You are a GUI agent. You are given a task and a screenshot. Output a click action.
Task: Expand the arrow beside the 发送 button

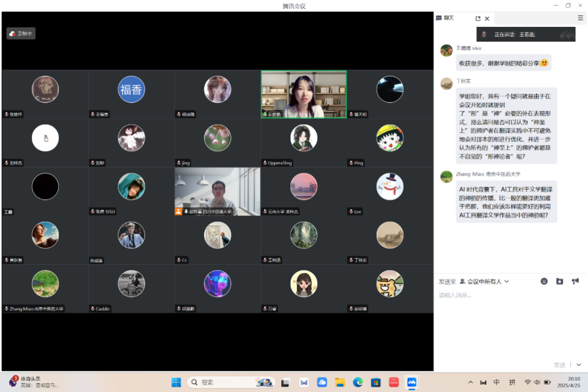[x=579, y=365]
